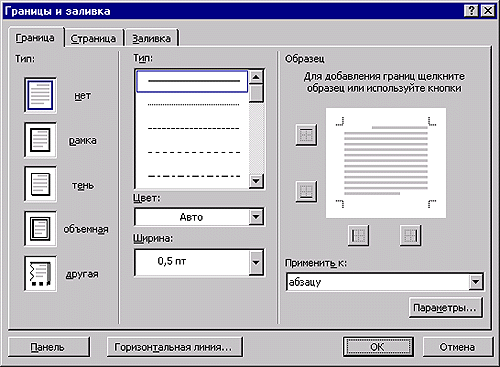Click line style list scroll up arrow

[x=256, y=77]
